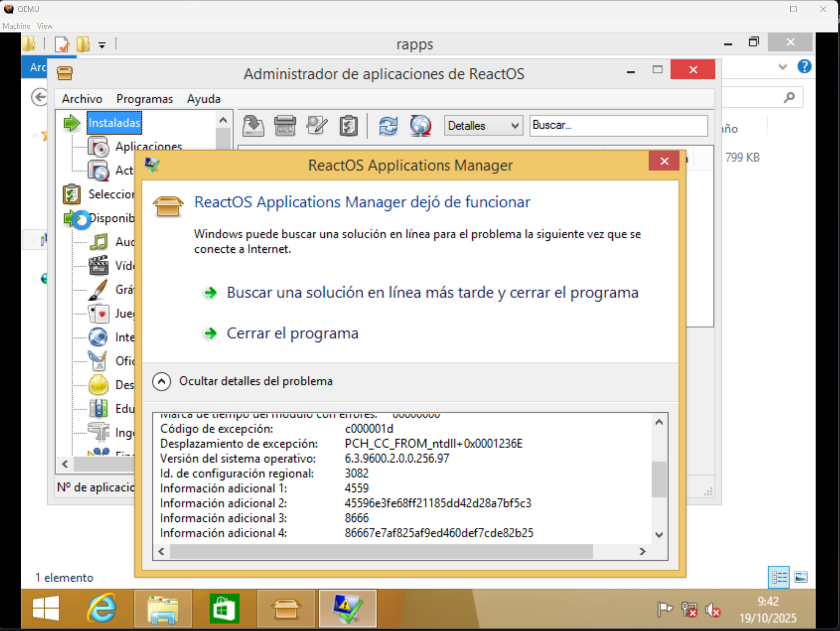
Task: Collapse details with Ocultar detalles del problema
Action: coord(162,381)
